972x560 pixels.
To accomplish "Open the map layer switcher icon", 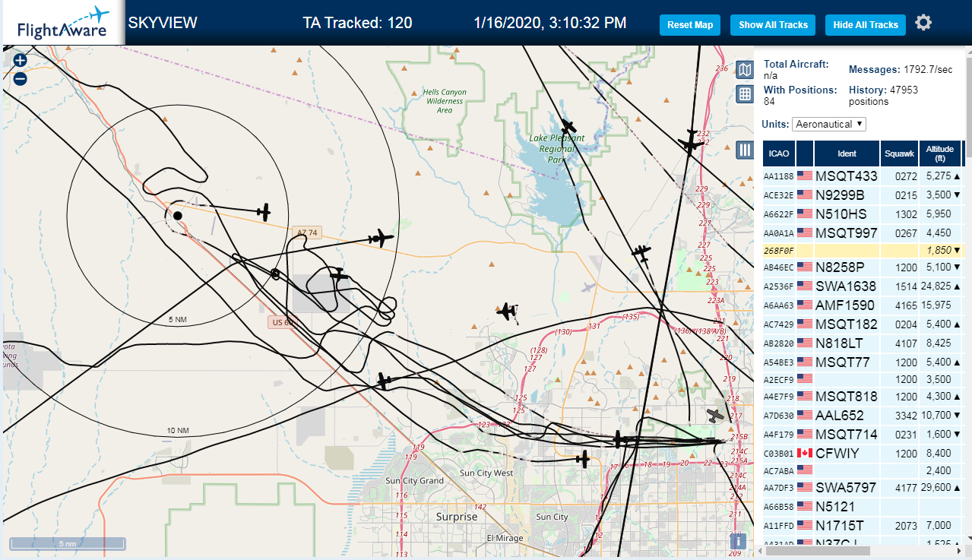I will [x=745, y=71].
